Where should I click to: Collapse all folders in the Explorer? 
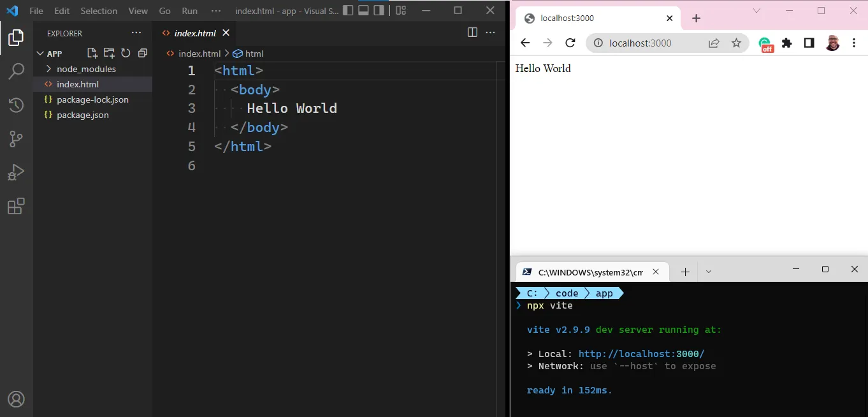(x=142, y=54)
